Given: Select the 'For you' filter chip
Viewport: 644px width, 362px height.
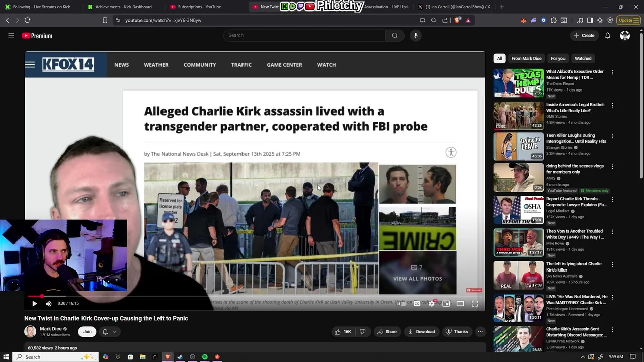Looking at the screenshot, I should [558, 58].
